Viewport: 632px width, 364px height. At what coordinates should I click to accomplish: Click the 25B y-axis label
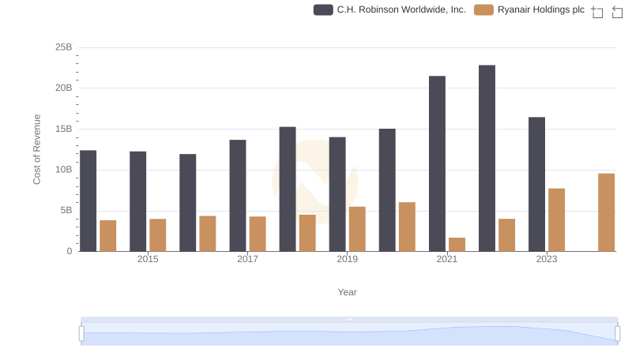tap(64, 47)
